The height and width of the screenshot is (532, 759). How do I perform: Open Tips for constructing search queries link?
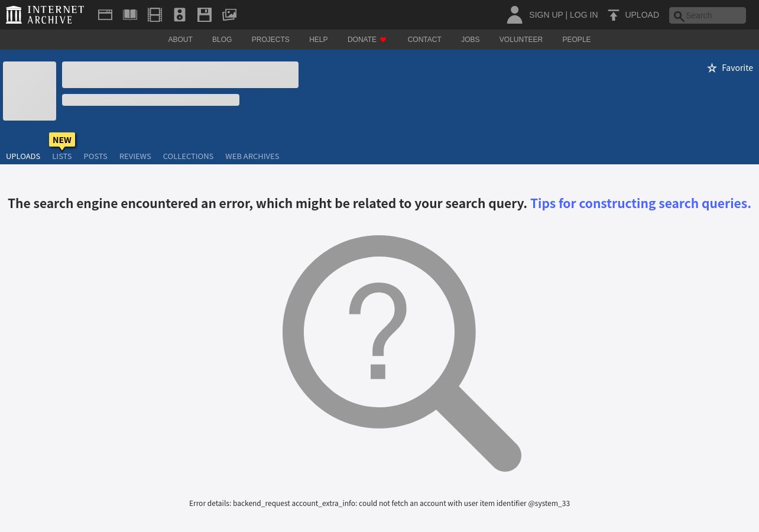640,203
